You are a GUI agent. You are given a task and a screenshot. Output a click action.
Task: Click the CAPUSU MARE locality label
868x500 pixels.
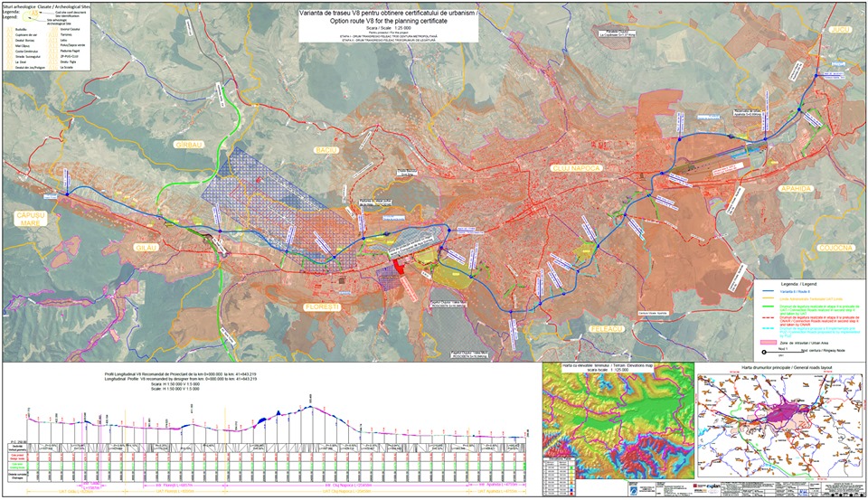[32, 219]
